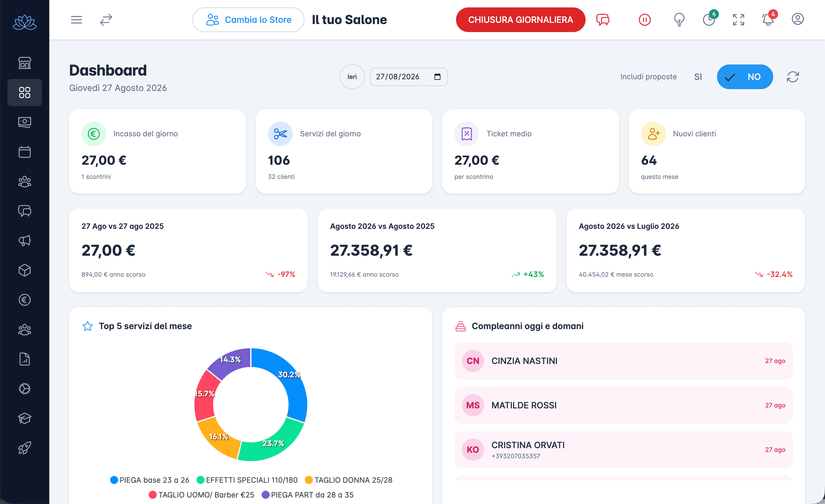
Task: Click the blue PIEGA base 23 a 26 legend swatch
Action: pyautogui.click(x=114, y=480)
